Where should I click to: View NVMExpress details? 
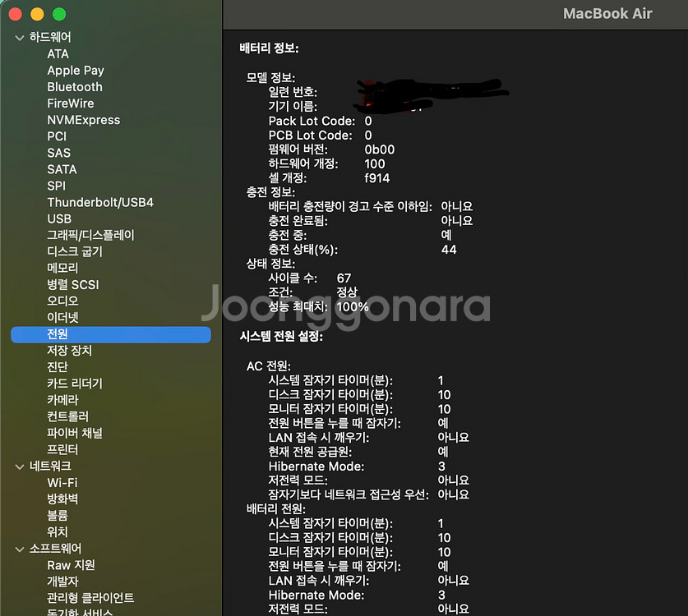[84, 119]
